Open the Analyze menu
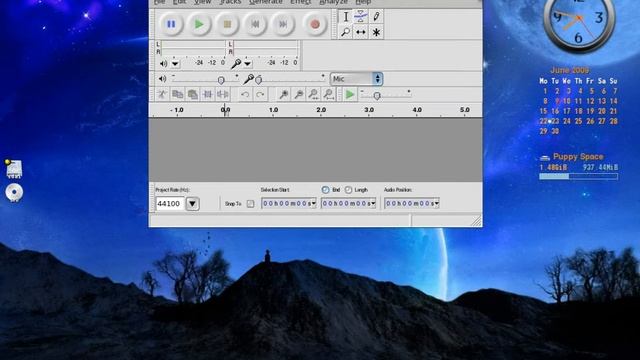 333,2
